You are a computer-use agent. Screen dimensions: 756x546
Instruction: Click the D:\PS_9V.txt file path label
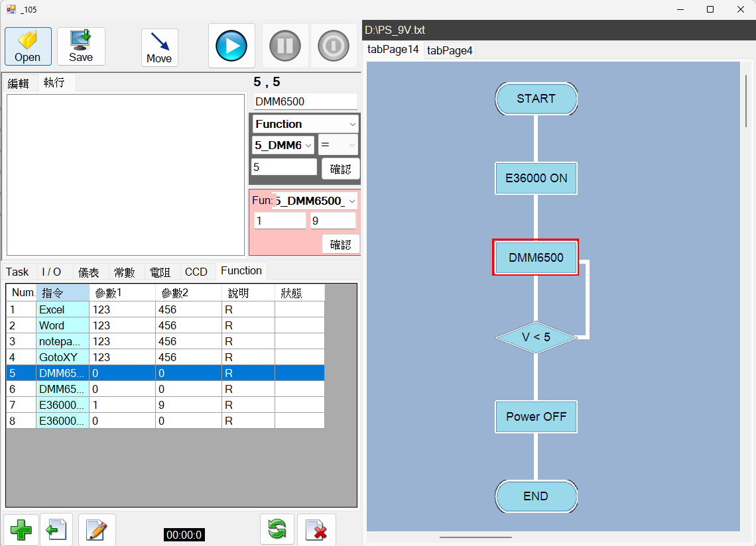(x=395, y=30)
